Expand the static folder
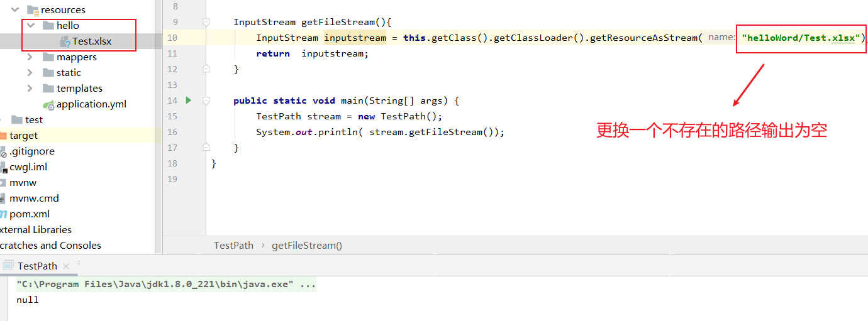 click(30, 73)
